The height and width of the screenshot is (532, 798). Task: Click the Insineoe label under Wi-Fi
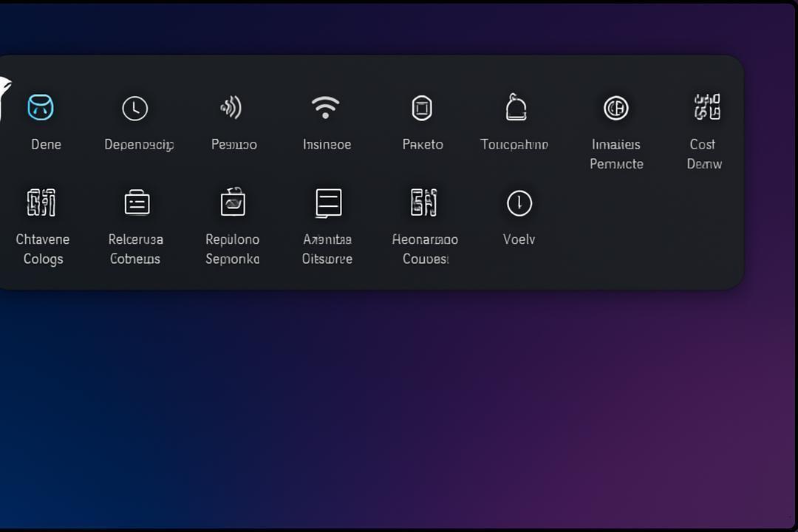click(x=327, y=145)
